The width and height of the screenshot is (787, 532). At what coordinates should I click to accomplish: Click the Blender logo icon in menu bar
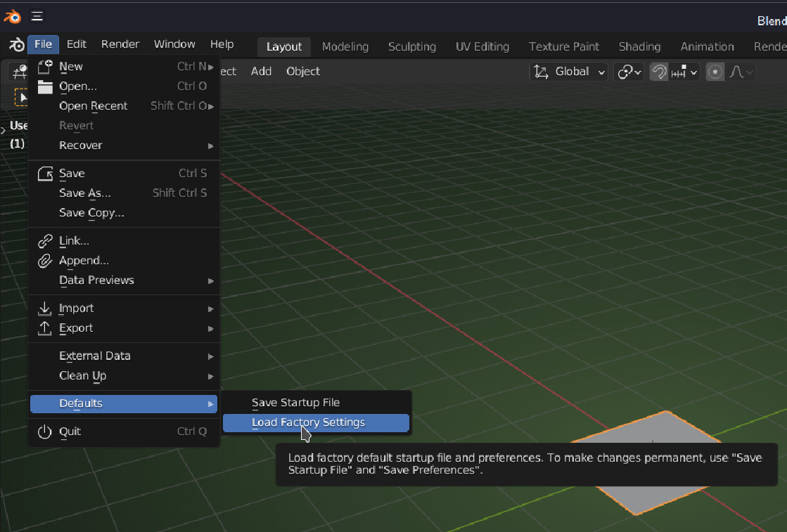16,44
